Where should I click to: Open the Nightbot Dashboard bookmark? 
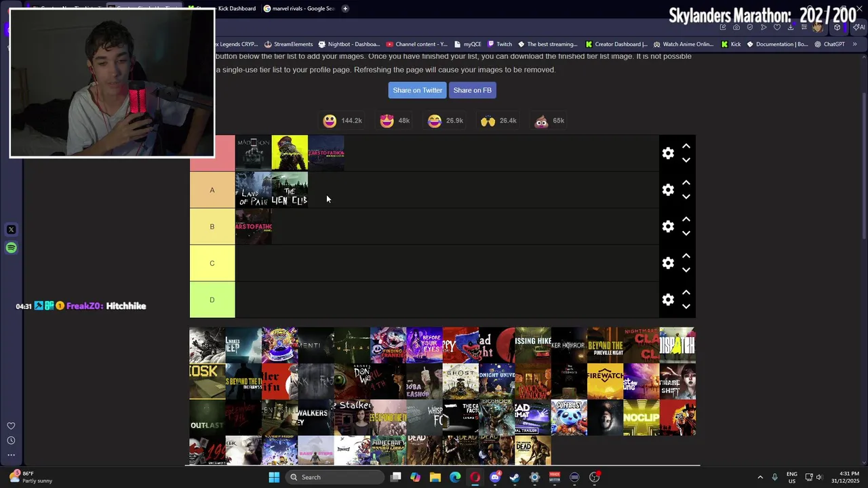point(349,44)
